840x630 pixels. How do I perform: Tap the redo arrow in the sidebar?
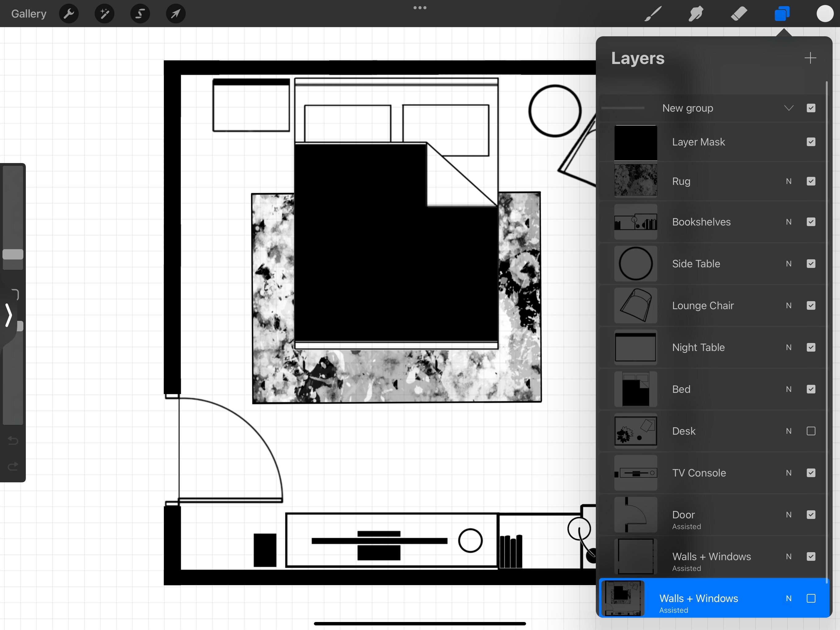13,467
